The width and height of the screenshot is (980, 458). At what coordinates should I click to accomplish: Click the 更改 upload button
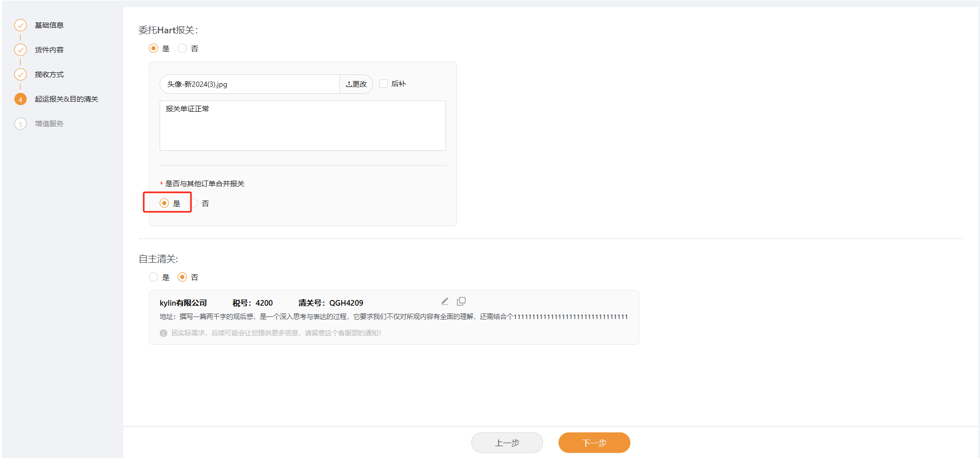(356, 84)
